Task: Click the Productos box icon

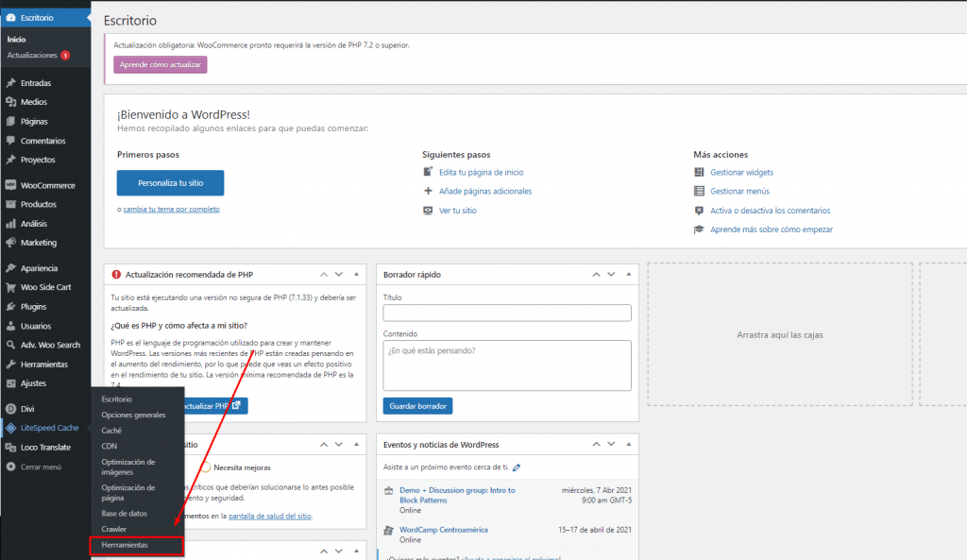Action: pos(11,204)
